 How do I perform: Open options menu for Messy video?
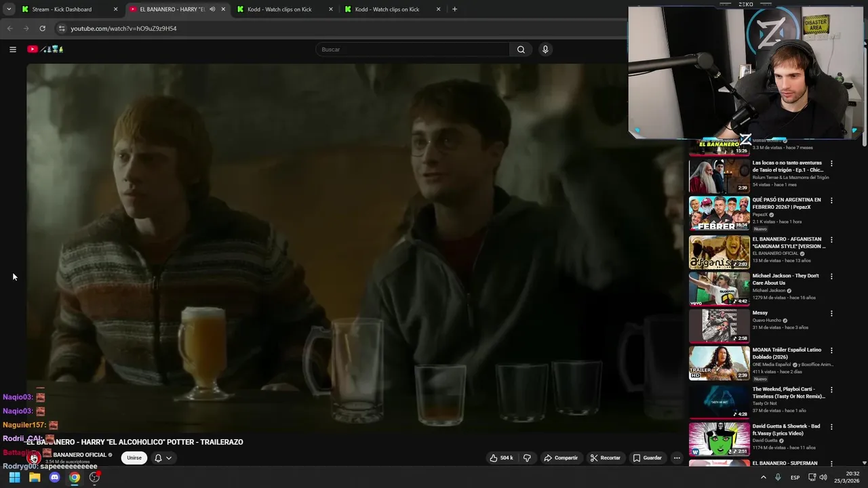(831, 314)
